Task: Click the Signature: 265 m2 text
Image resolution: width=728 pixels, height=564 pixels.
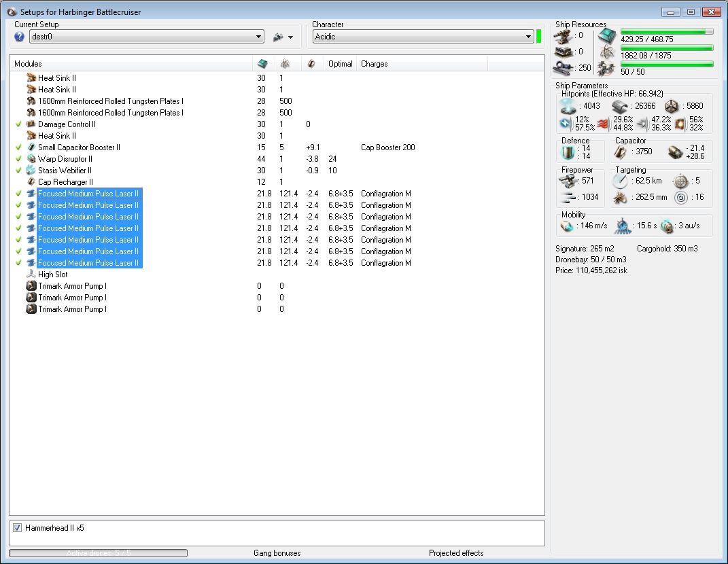Action: [x=585, y=248]
